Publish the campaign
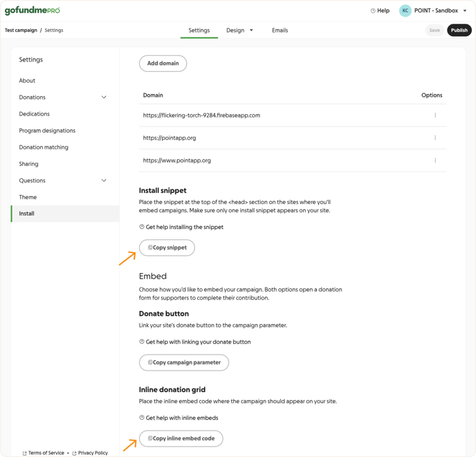 click(459, 30)
